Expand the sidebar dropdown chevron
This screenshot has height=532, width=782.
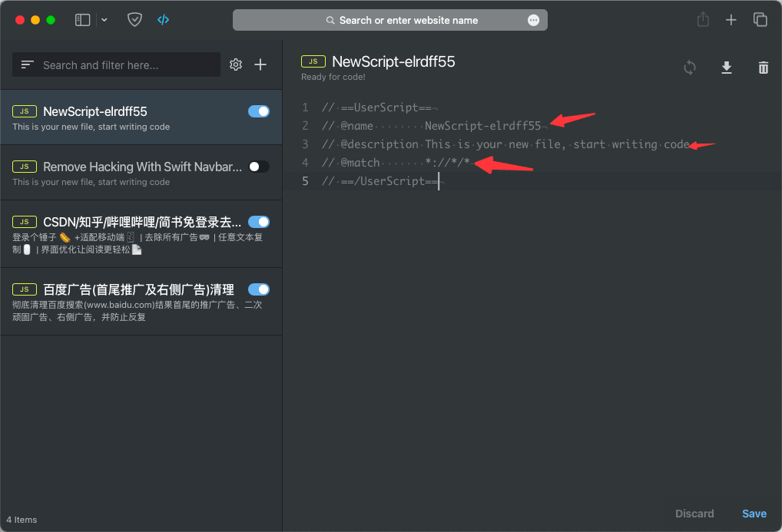point(104,20)
